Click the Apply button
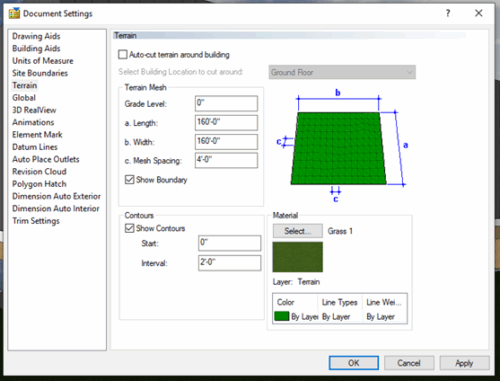 pos(464,363)
